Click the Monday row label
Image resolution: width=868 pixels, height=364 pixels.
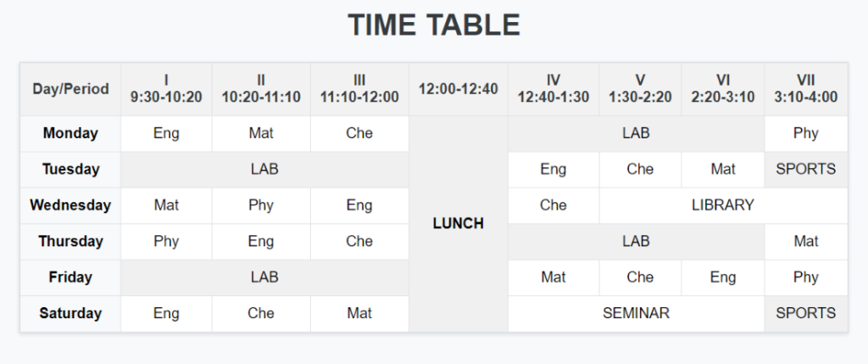71,133
